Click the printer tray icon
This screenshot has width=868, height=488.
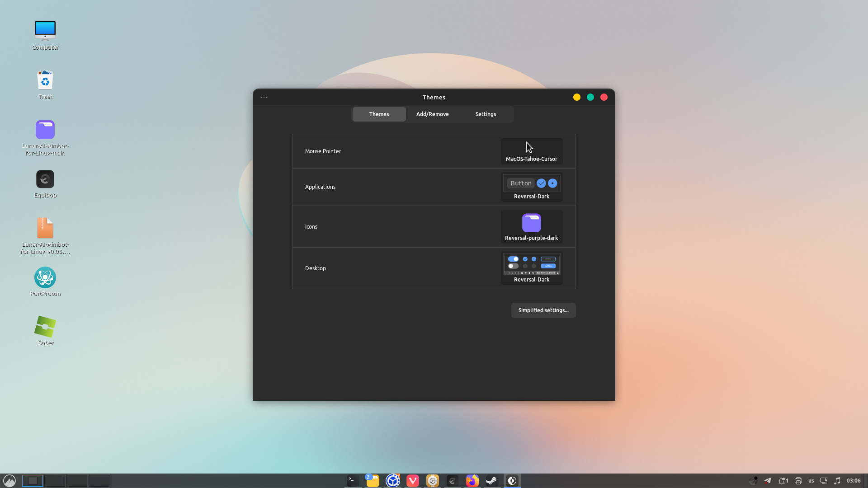(798, 481)
